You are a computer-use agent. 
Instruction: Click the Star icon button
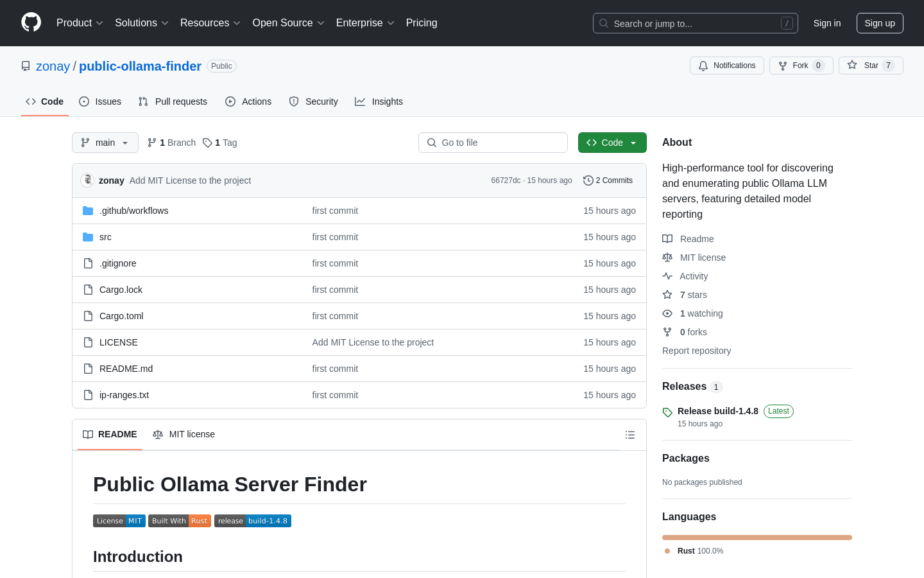point(852,65)
